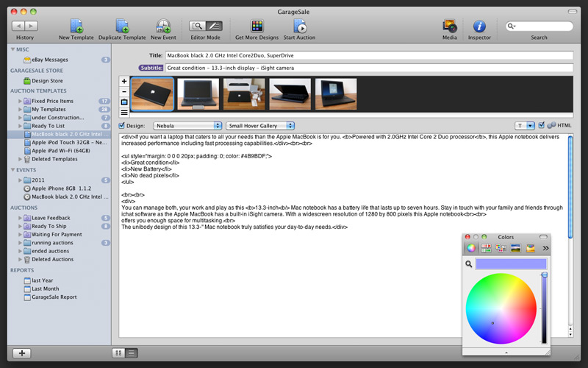Select Apple iPhone 8GB 1.1.2 event

point(62,188)
